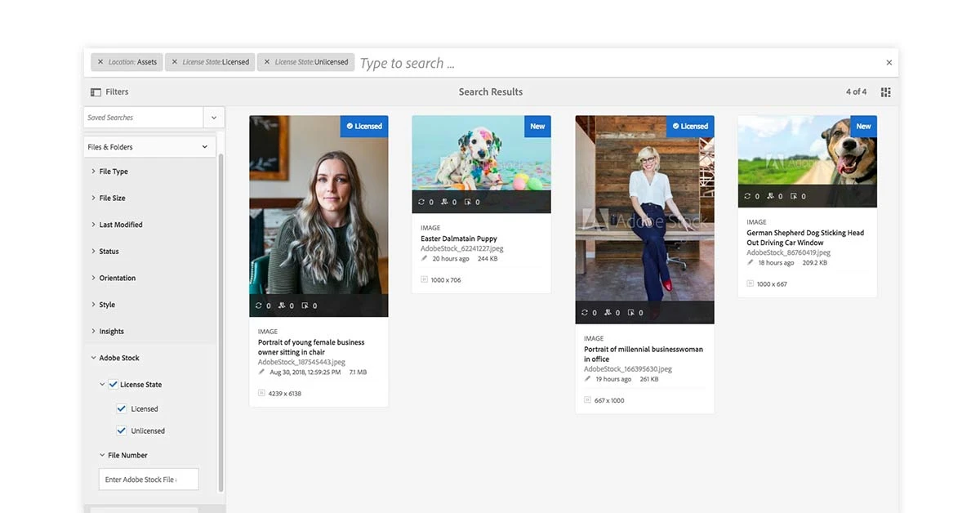Click the Filters panel toggle icon
Viewport: 980px width, 513px height.
(96, 91)
